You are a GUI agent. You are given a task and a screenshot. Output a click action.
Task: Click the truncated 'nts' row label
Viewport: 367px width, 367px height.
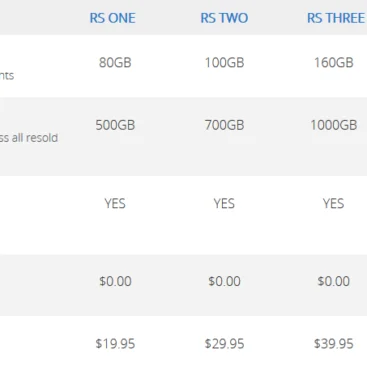[x=7, y=76]
